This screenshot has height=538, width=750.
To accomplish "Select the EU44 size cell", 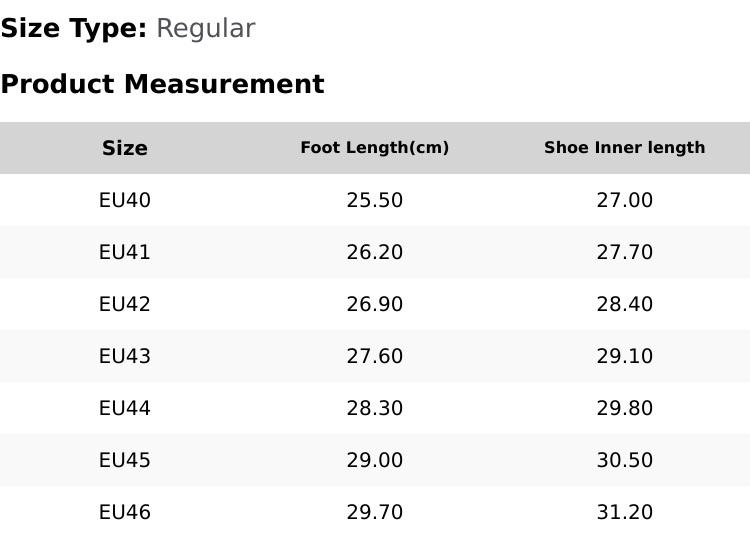I will (125, 408).
